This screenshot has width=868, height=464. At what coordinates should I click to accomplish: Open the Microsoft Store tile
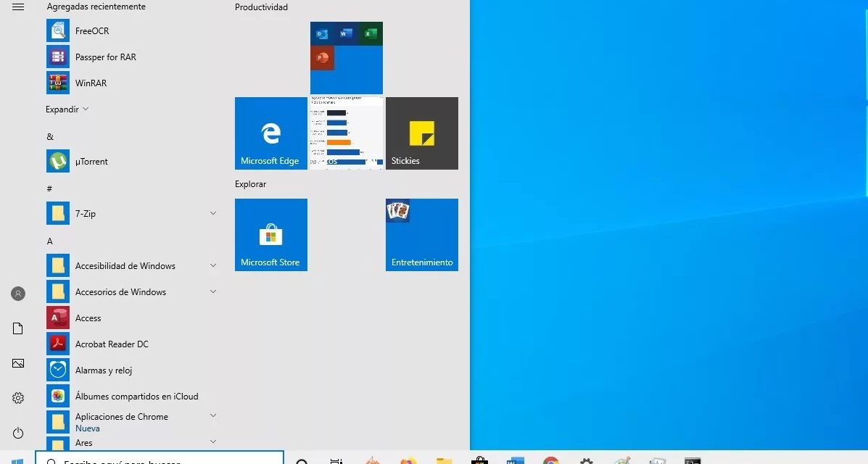click(270, 235)
